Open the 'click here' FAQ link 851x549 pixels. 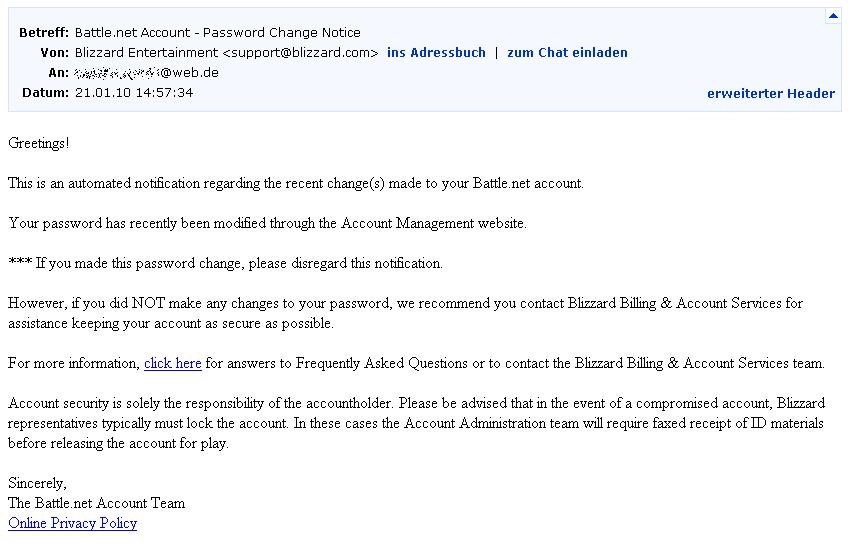pos(173,363)
